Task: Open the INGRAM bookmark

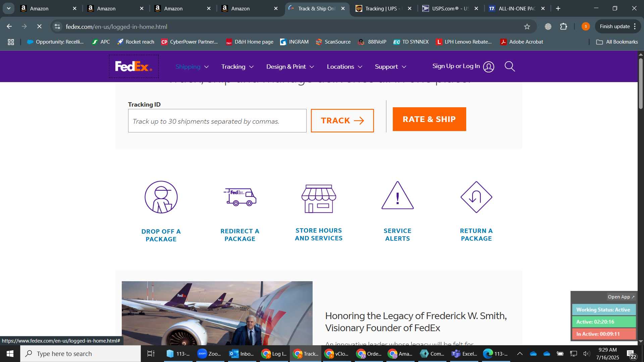Action: tap(294, 42)
